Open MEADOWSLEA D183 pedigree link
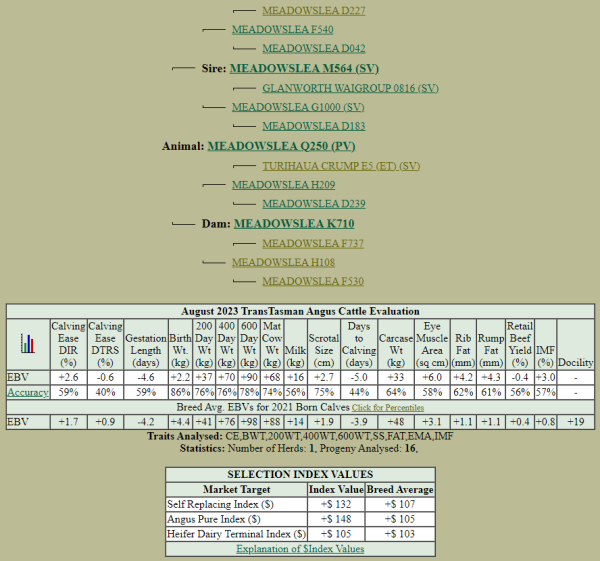The image size is (600, 561). (314, 126)
